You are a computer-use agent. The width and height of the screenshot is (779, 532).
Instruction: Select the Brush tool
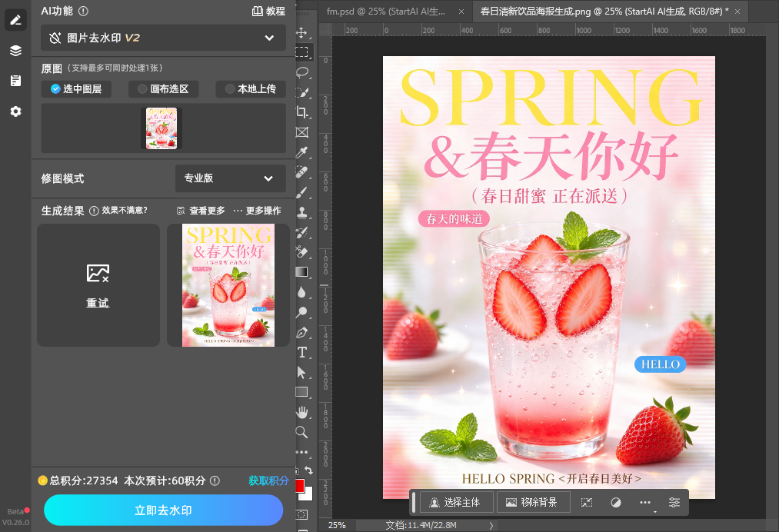tap(301, 192)
